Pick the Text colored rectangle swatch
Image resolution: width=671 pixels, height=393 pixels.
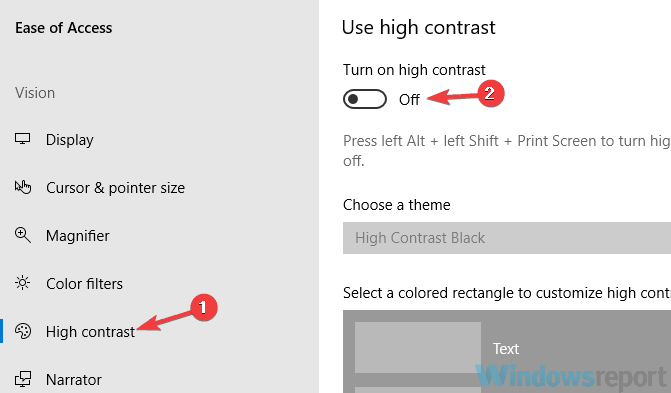(418, 348)
